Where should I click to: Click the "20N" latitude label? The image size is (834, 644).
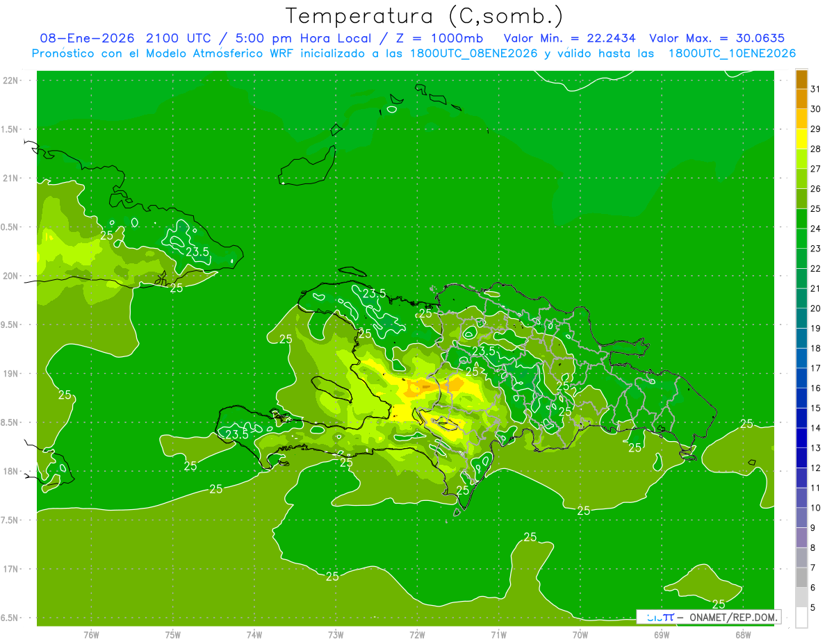coord(11,276)
